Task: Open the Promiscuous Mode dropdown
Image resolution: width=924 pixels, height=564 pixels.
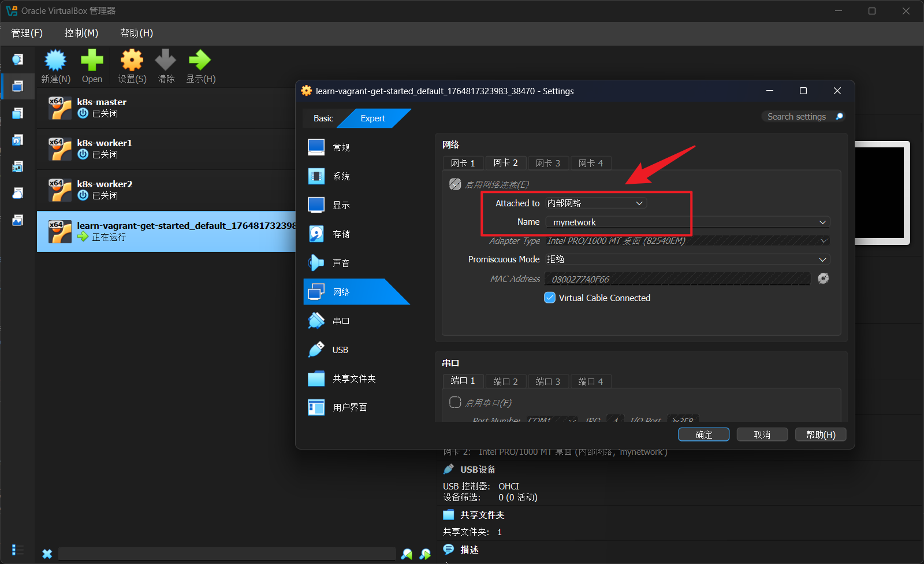Action: pos(687,259)
